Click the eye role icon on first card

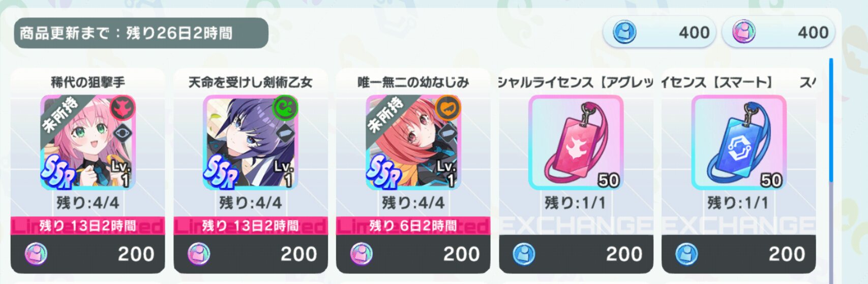[x=122, y=134]
